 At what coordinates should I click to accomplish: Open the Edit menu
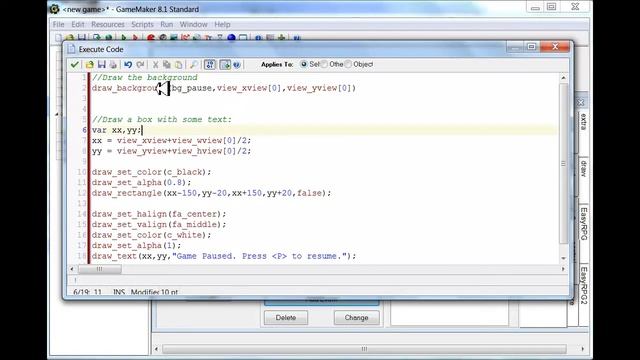pyautogui.click(x=78, y=24)
